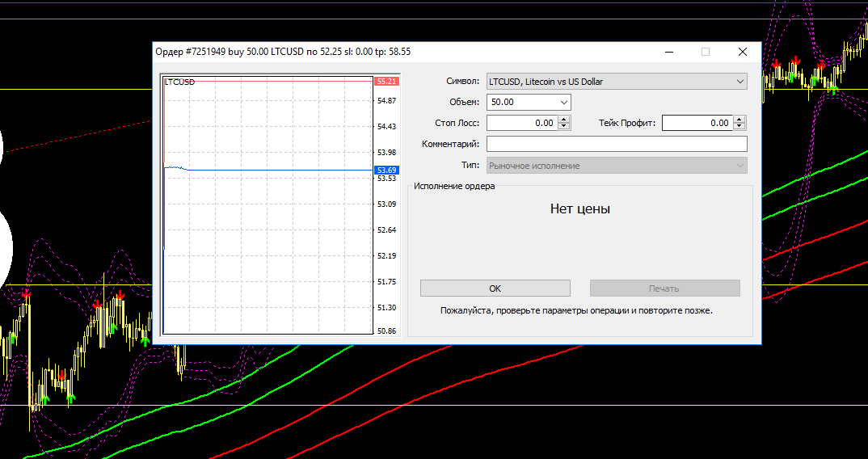The image size is (868, 459).
Task: Click the Символ field label
Action: click(x=463, y=82)
